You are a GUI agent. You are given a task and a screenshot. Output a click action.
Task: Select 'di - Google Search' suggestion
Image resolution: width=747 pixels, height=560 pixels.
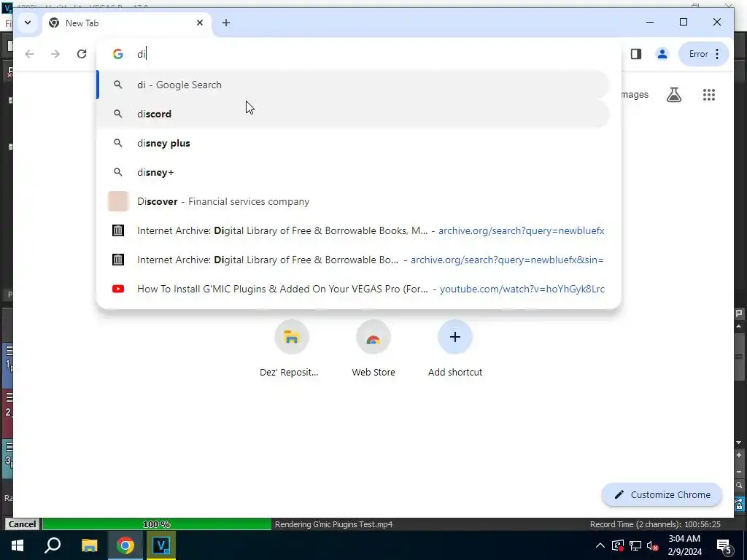click(354, 85)
